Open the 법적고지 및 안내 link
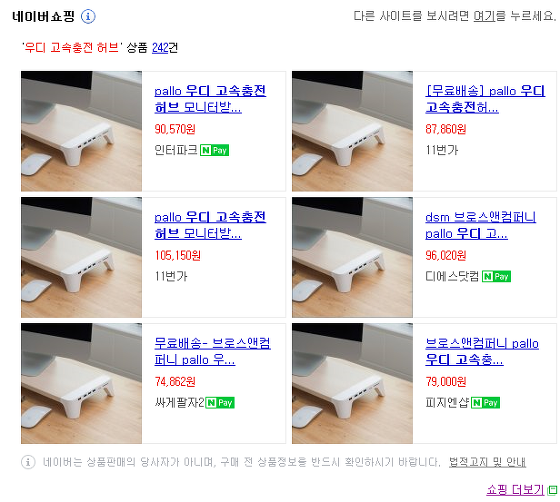The height and width of the screenshot is (502, 560). (x=487, y=462)
